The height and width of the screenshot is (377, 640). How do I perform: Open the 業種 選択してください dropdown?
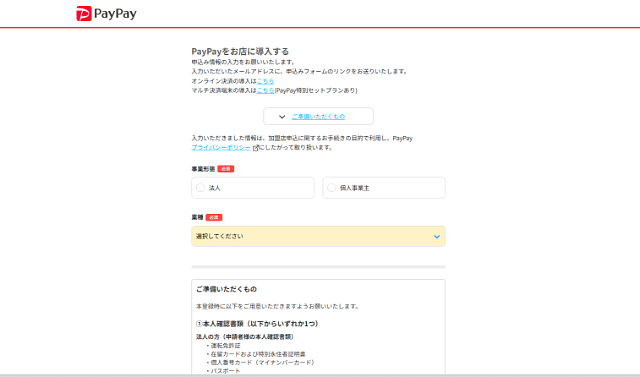pos(318,236)
